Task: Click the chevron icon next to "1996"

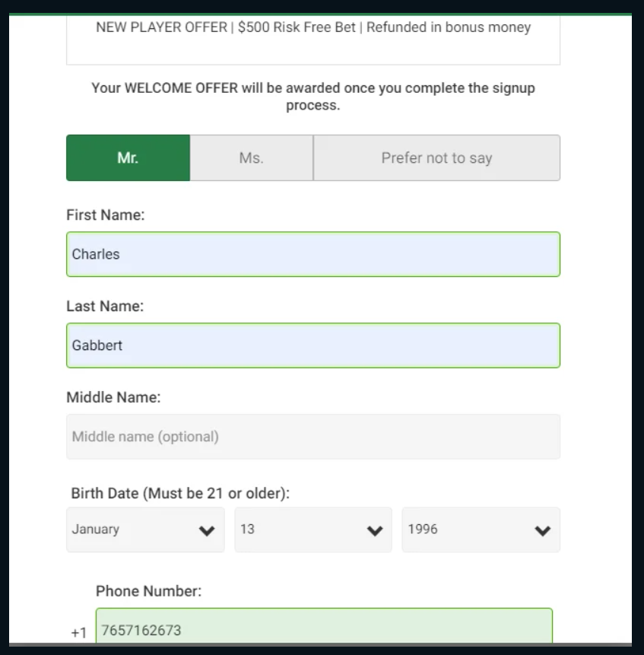Action: click(541, 529)
